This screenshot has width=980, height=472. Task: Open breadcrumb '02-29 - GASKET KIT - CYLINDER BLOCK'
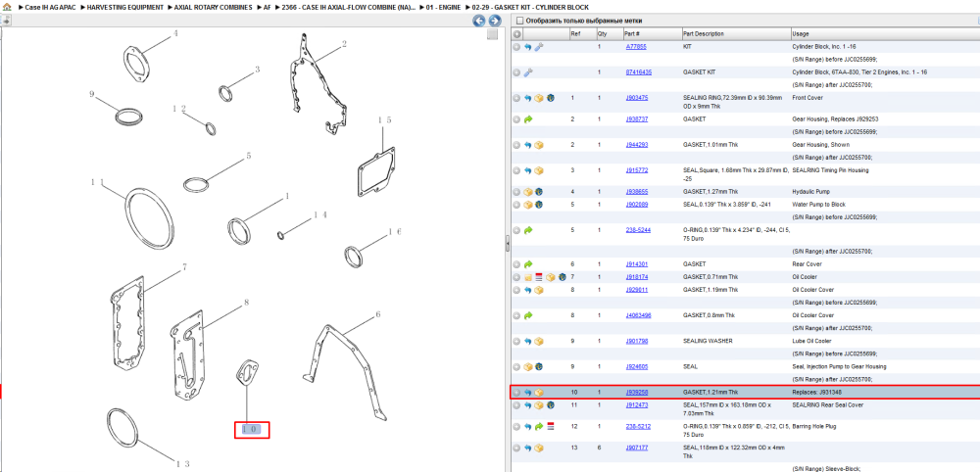pyautogui.click(x=532, y=7)
